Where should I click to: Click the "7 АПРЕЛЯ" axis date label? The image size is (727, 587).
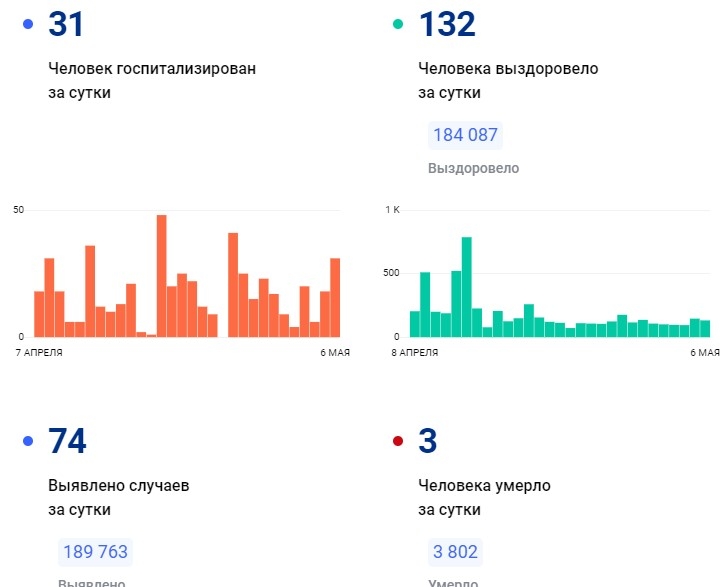[39, 353]
